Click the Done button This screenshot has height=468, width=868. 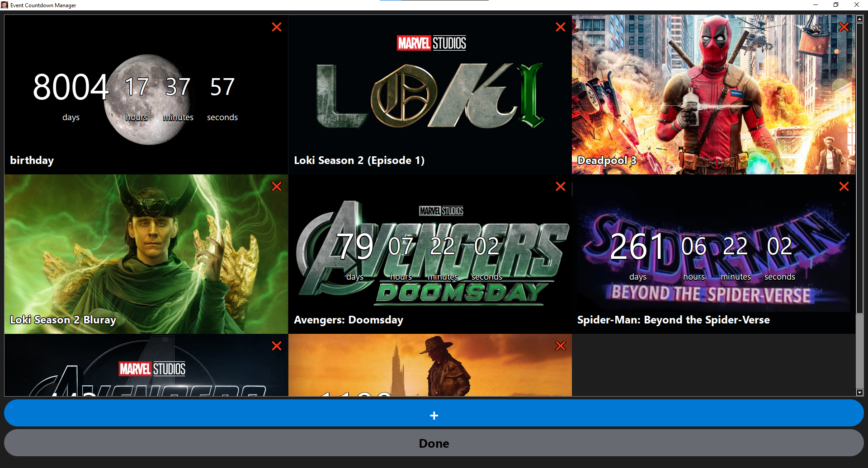coord(434,443)
